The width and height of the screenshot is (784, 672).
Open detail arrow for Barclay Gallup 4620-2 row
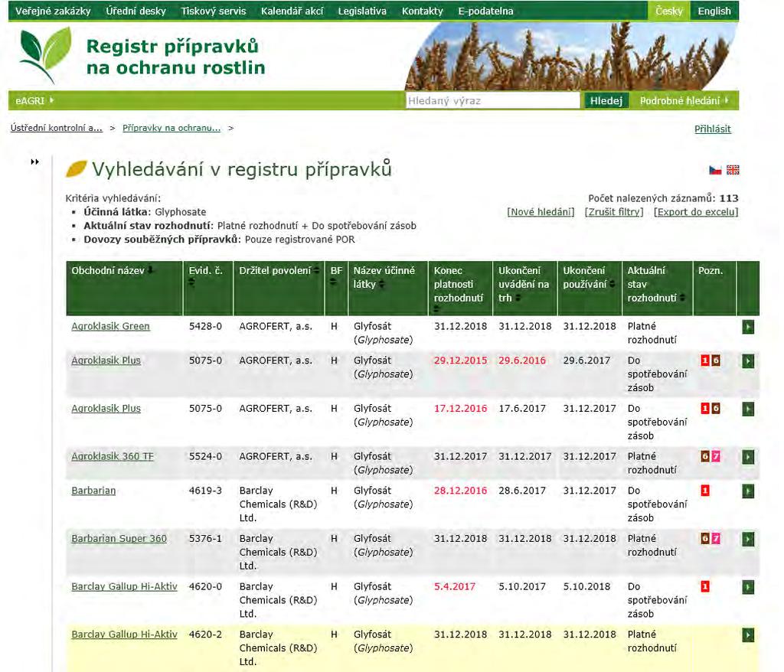748,635
